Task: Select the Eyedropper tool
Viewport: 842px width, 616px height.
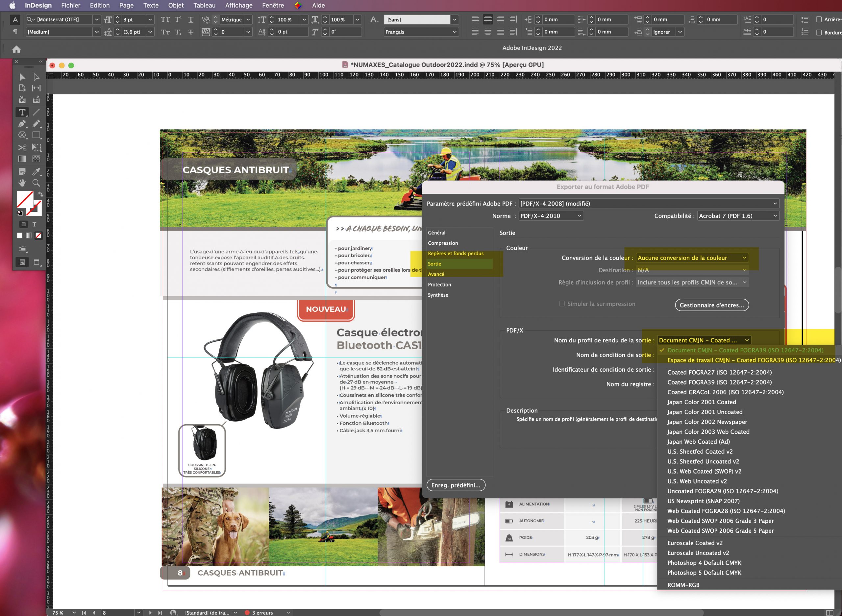Action: [36, 172]
